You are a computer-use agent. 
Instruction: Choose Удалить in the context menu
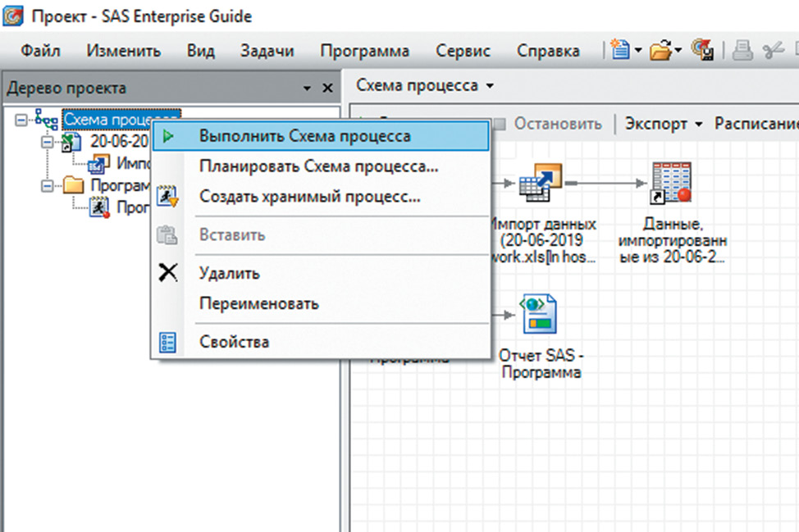click(x=321, y=273)
